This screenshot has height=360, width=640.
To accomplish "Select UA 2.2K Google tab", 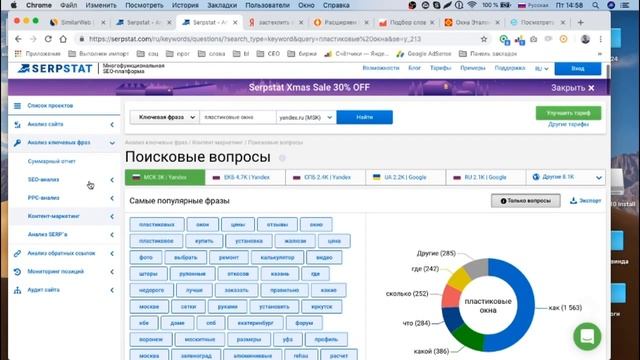I will click(405, 177).
